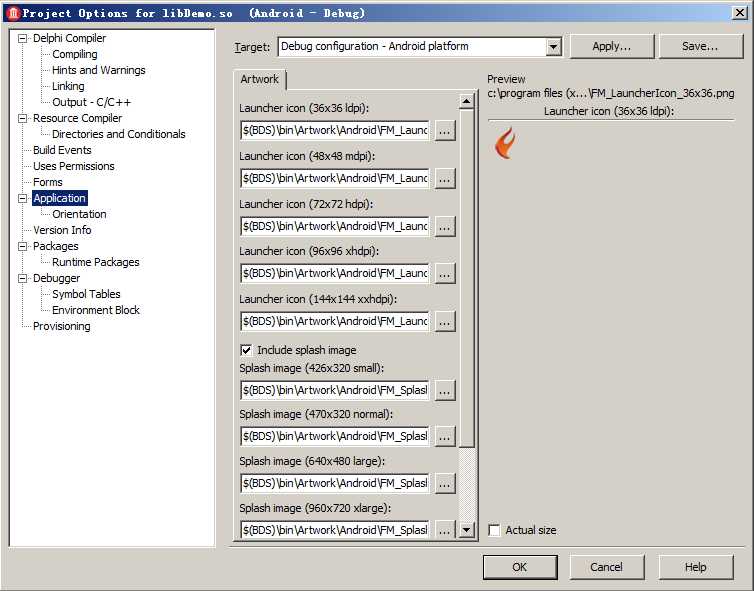This screenshot has width=754, height=591.
Task: Browse for the 144x144 xxhdpi launcher icon
Action: click(445, 321)
